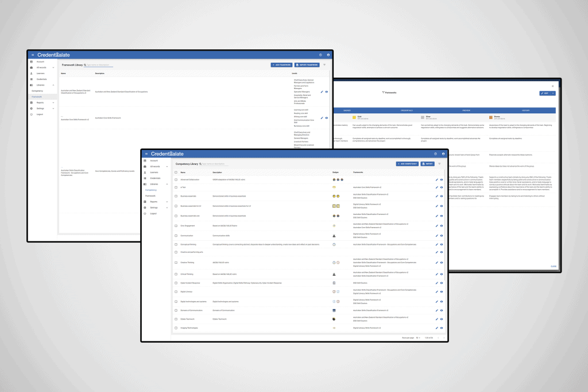Focus Framework Library search field
Image resolution: width=588 pixels, height=392 pixels.
pyautogui.click(x=100, y=65)
